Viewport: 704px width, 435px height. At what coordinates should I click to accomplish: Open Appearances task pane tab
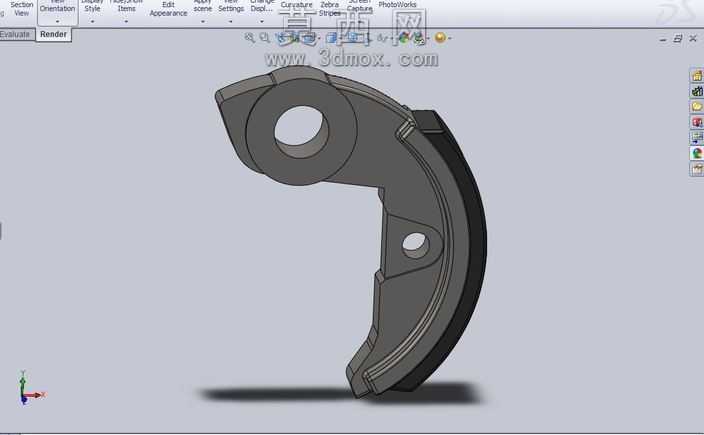697,154
